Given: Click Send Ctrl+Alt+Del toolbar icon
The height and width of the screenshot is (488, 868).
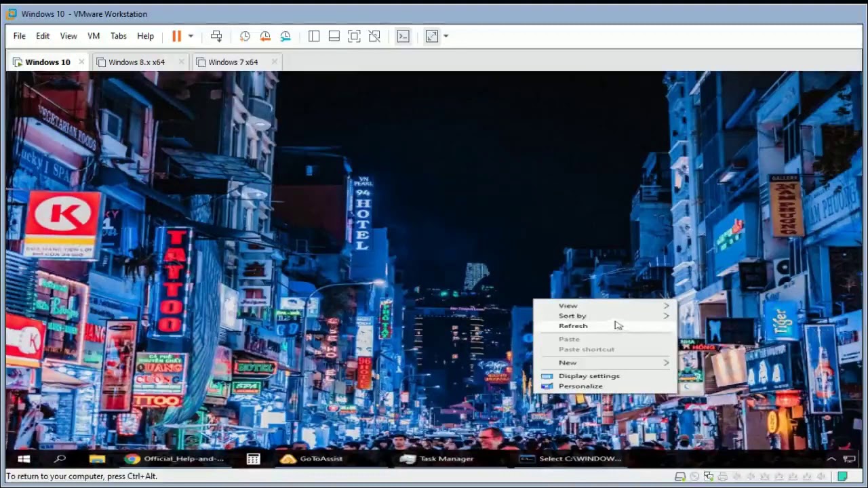Looking at the screenshot, I should pos(216,36).
